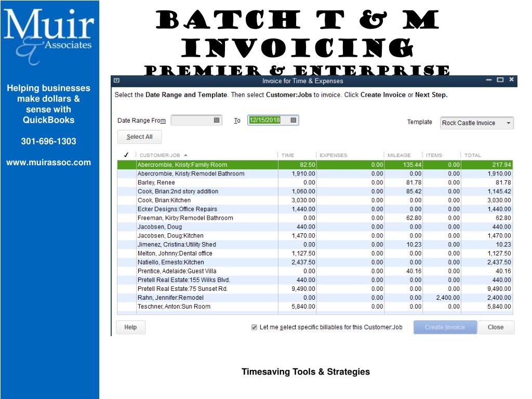Sort by the TIME column header

(288, 155)
